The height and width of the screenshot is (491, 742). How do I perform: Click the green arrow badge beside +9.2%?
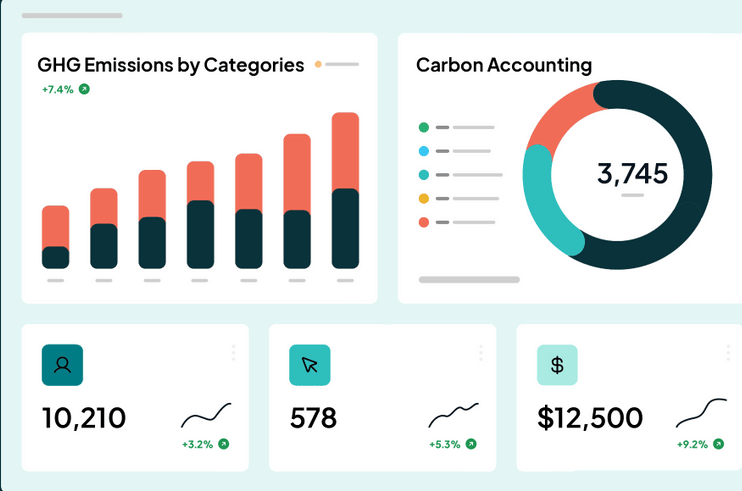pyautogui.click(x=718, y=444)
